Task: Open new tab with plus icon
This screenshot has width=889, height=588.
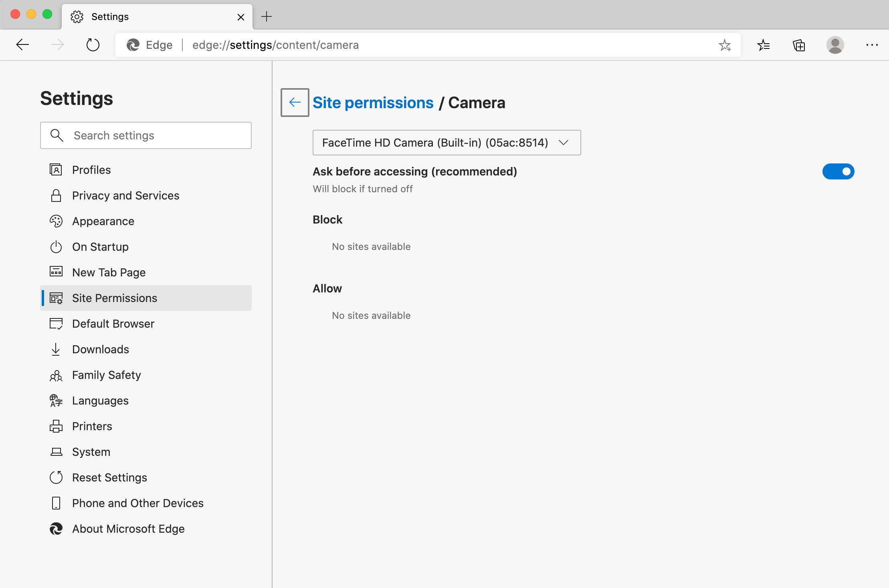Action: 267,16
